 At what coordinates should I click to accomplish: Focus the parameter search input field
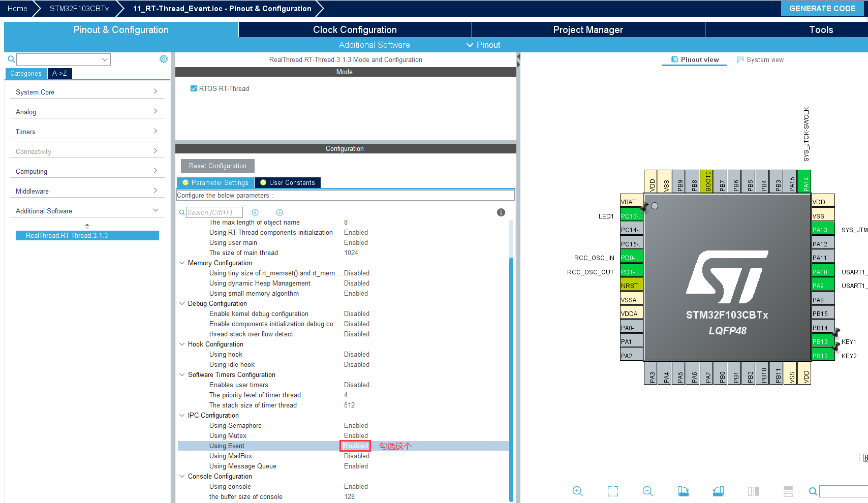(x=214, y=212)
